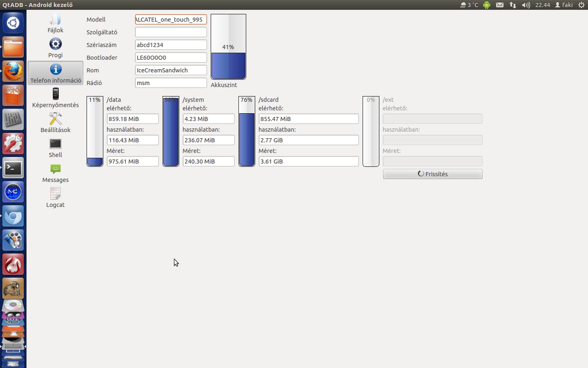Click the /data usage bar at 11%
Viewport: 588px width, 368px height.
tap(95, 131)
